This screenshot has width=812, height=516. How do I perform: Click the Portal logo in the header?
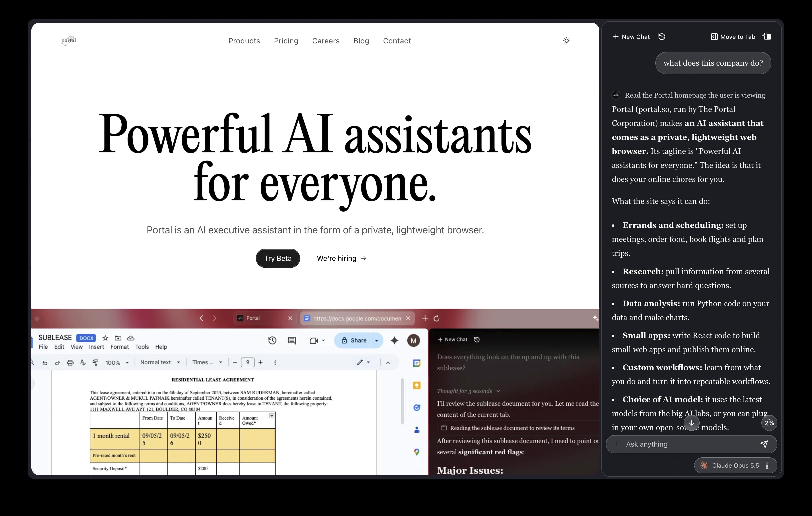point(69,41)
